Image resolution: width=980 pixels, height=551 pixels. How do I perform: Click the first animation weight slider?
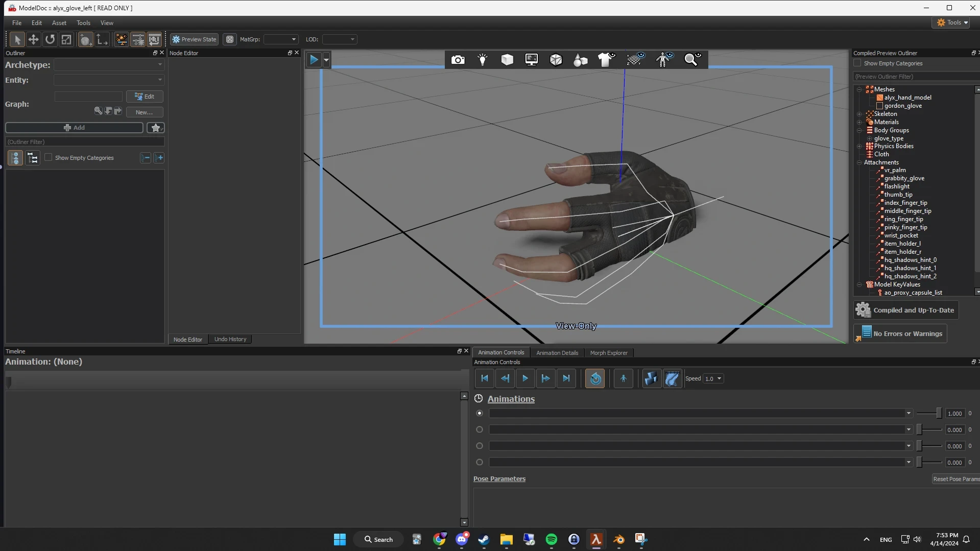pos(929,414)
